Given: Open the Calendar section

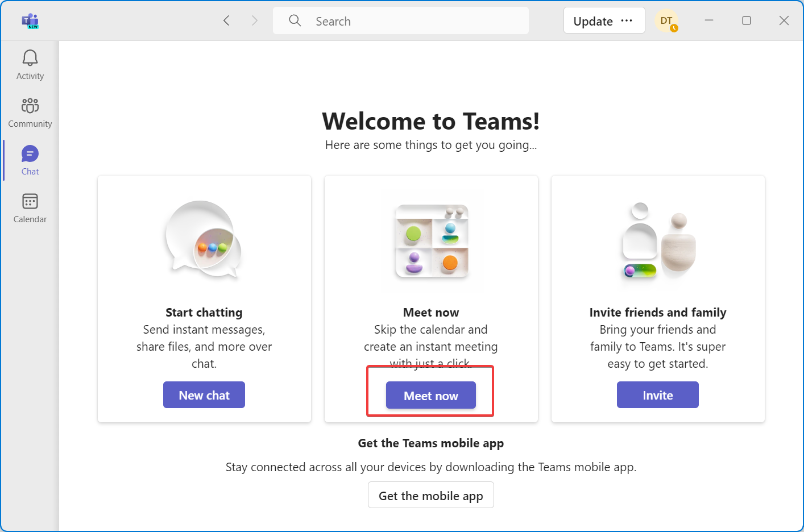Looking at the screenshot, I should point(30,207).
